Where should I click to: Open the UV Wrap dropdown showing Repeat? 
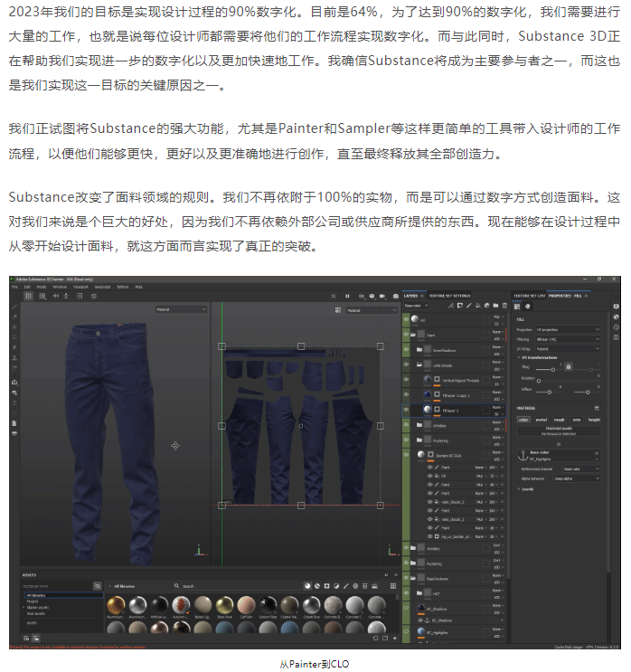(x=568, y=349)
